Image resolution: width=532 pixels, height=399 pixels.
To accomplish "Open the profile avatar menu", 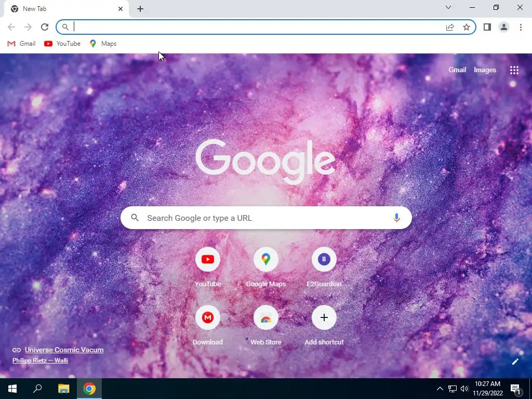I will point(504,27).
